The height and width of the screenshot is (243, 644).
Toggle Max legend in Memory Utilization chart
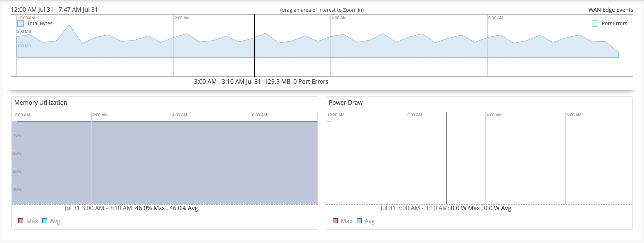[21, 221]
